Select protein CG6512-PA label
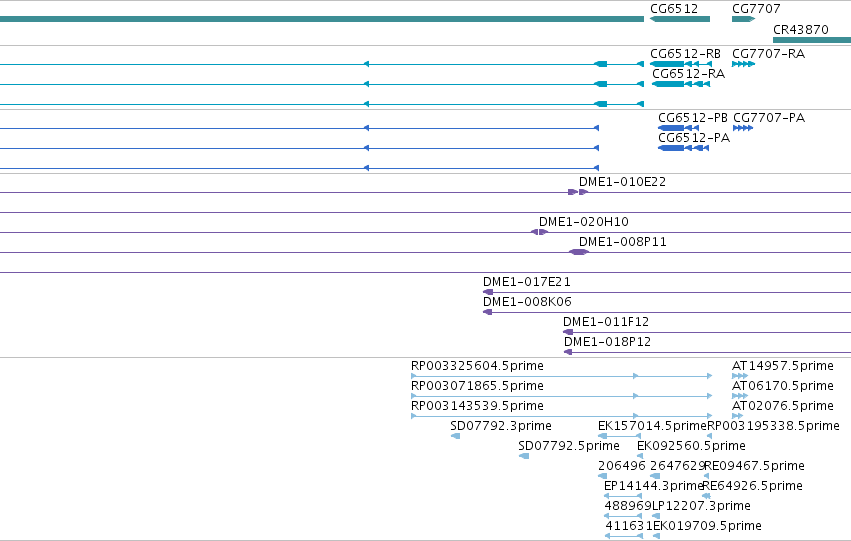The height and width of the screenshot is (541, 851). pyautogui.click(x=694, y=138)
